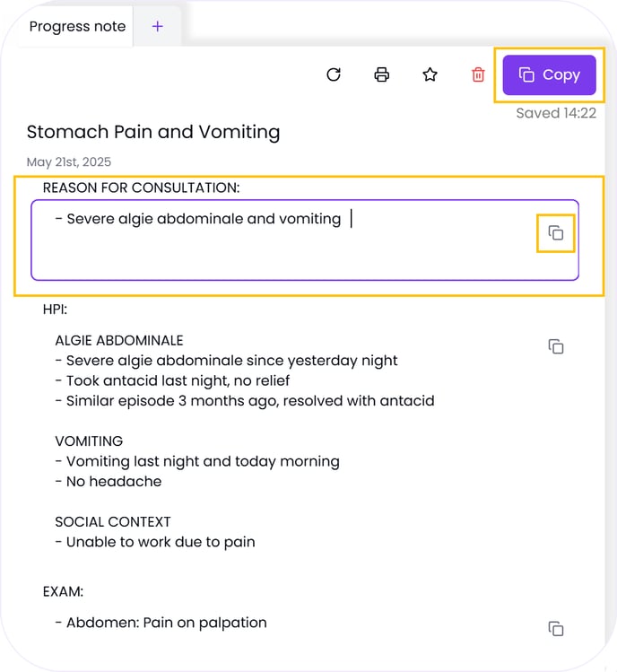
Task: Click the EXAM section heading
Action: 63,592
